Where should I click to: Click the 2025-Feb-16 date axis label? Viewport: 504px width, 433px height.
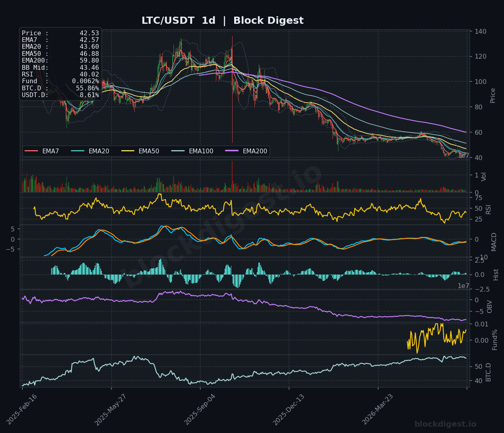tap(22, 409)
